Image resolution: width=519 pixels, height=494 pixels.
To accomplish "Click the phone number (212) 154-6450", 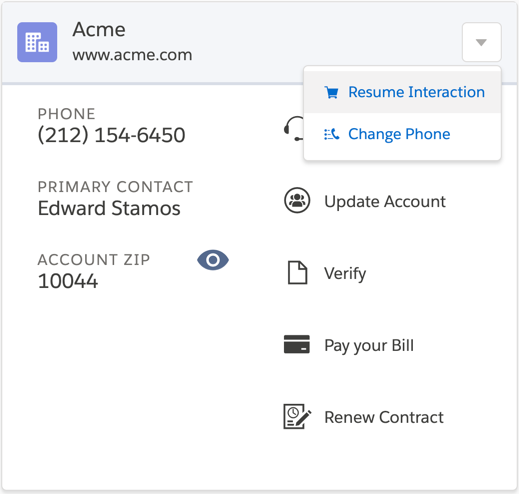I will (111, 135).
